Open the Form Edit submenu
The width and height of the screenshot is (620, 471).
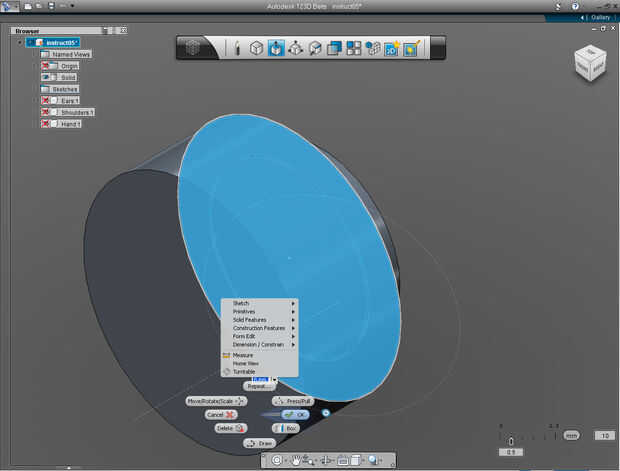coord(259,337)
